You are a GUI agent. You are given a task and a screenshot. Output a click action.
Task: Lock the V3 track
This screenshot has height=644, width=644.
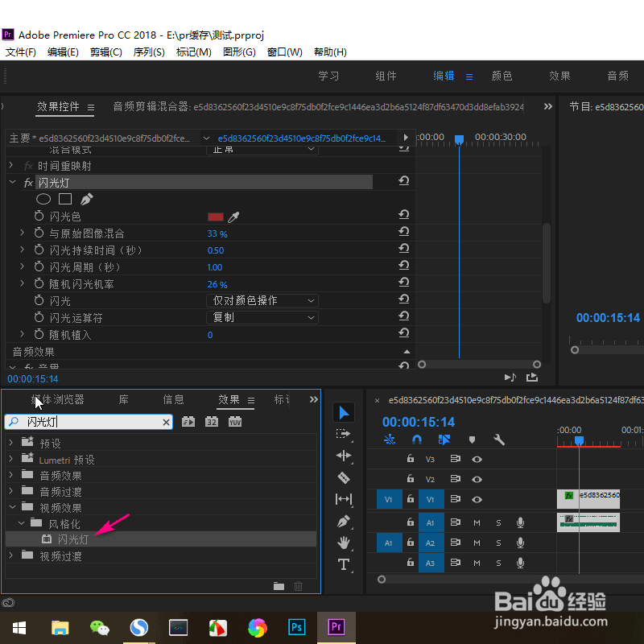point(410,458)
